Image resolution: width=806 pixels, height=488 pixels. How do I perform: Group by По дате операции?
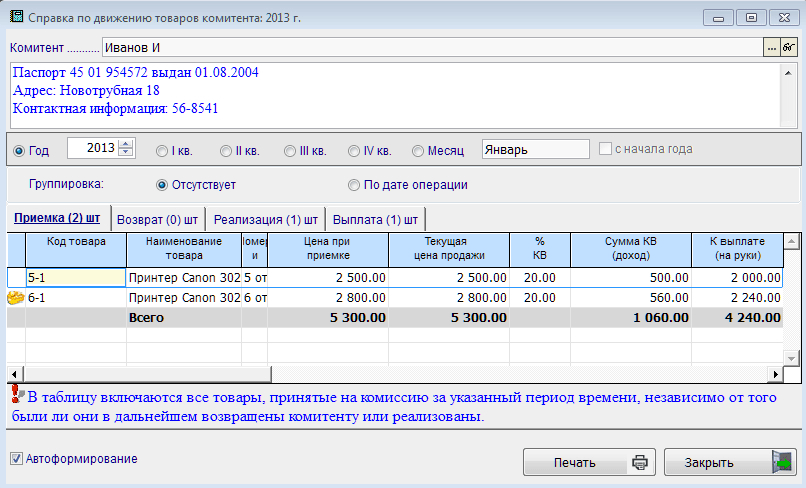[354, 185]
